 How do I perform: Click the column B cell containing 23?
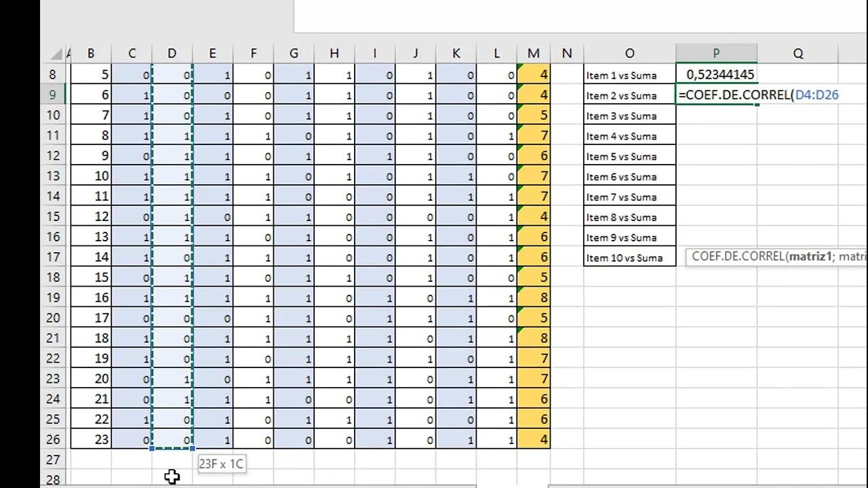tap(91, 440)
